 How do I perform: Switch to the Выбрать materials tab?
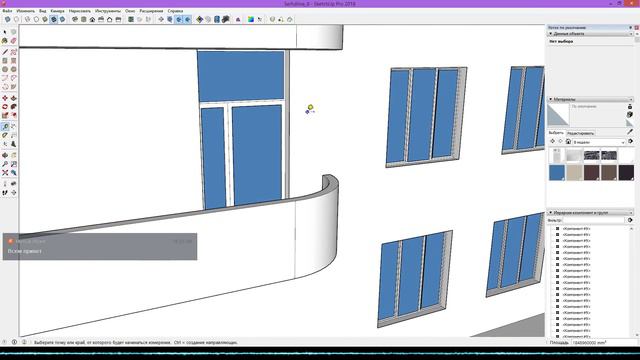556,133
